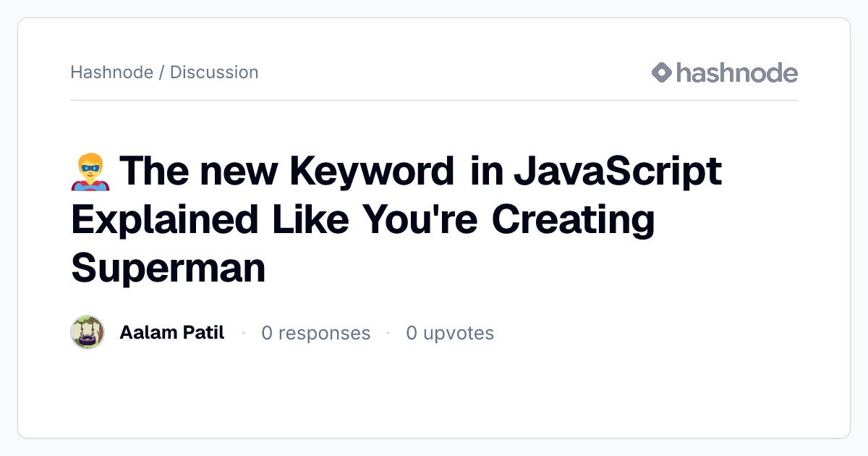This screenshot has width=868, height=456.
Task: Click the hashnode wordmark text
Action: pos(736,72)
